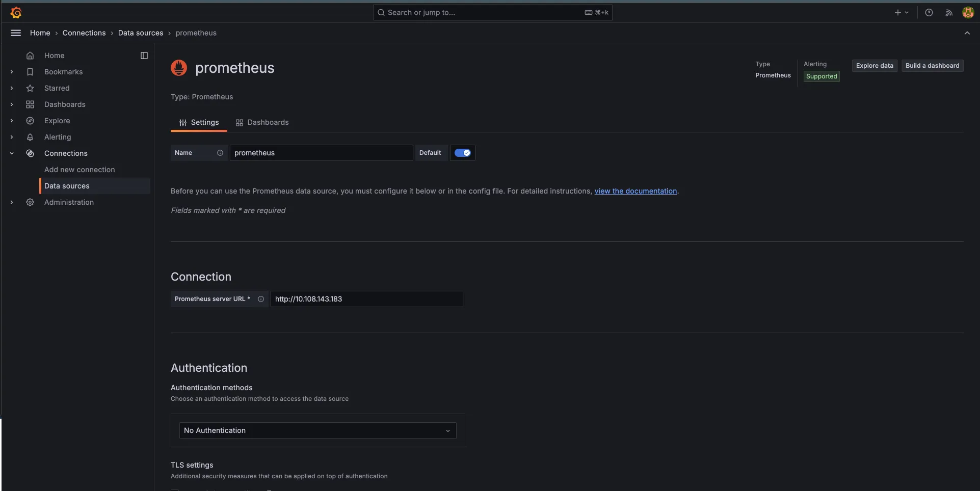Click the Home sidebar house icon
980x491 pixels.
point(30,56)
